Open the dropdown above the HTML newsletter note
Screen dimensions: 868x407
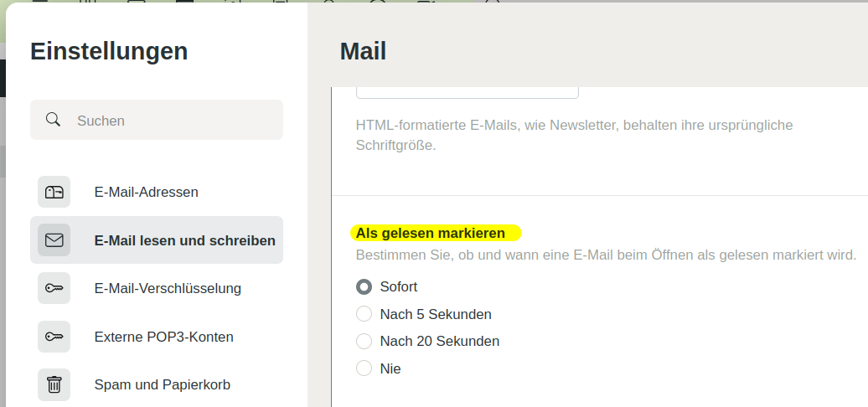pos(467,91)
